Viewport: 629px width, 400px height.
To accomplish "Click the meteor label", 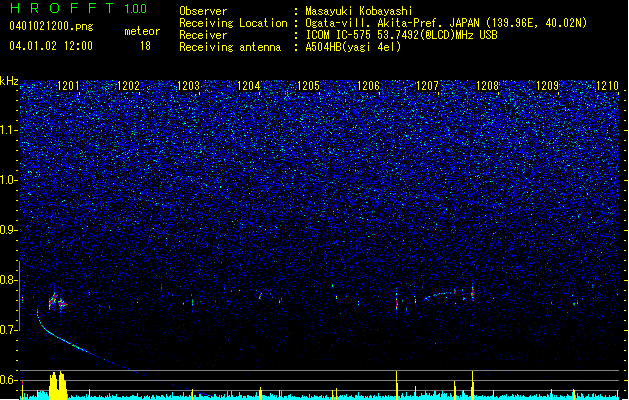I will (x=142, y=31).
